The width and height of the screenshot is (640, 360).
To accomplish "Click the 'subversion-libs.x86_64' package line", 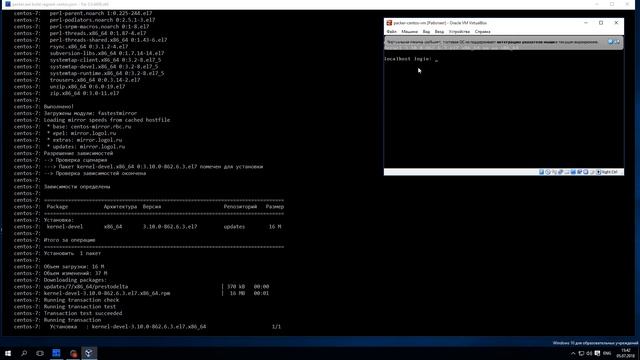I will click(107, 53).
